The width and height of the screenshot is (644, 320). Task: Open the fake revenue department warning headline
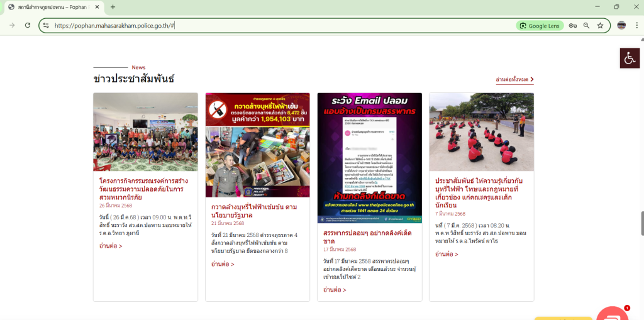click(x=368, y=237)
